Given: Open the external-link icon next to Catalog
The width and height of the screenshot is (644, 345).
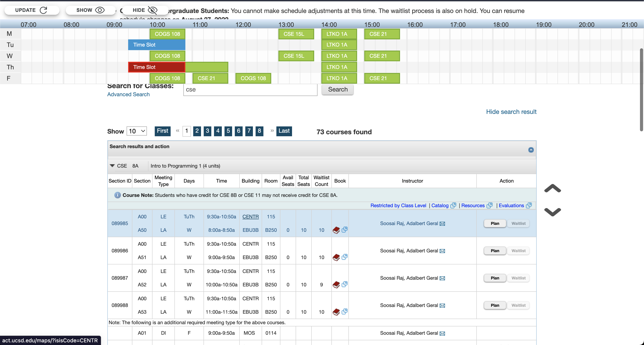Looking at the screenshot, I should click(x=453, y=205).
